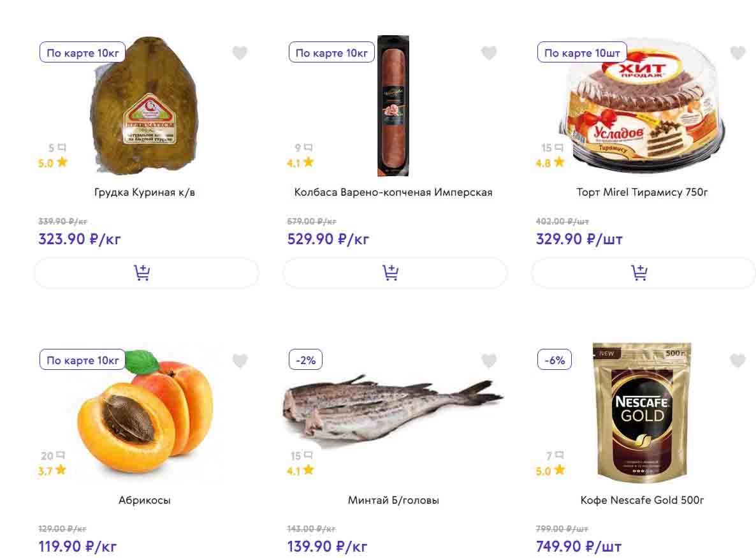
Task: Save Кофе Nescafe Gold to favorites
Action: point(738,361)
